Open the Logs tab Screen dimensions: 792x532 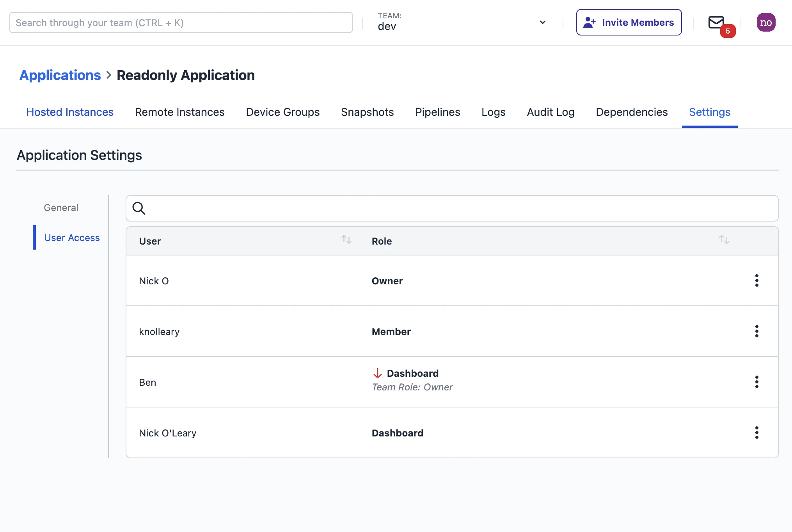point(494,112)
